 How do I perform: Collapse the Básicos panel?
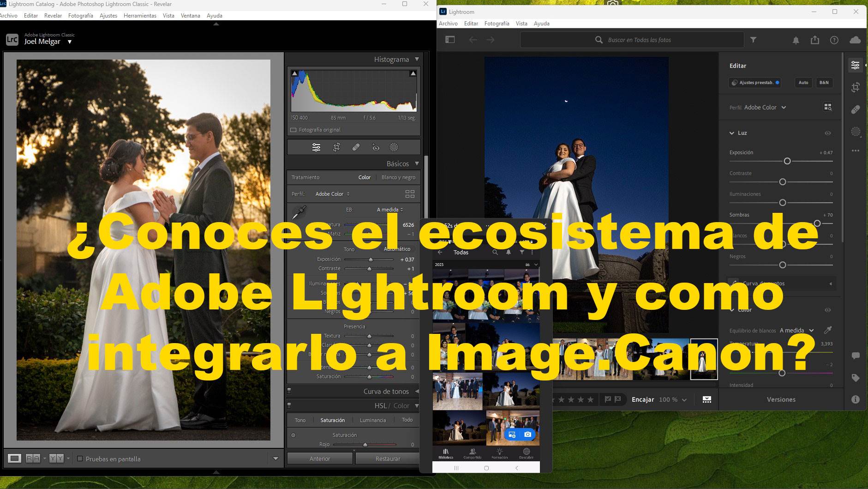(x=417, y=163)
